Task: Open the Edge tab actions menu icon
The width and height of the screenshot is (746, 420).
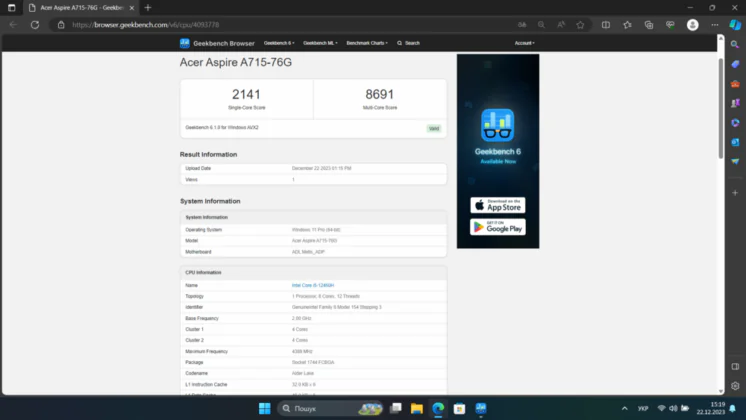Action: pyautogui.click(x=11, y=8)
